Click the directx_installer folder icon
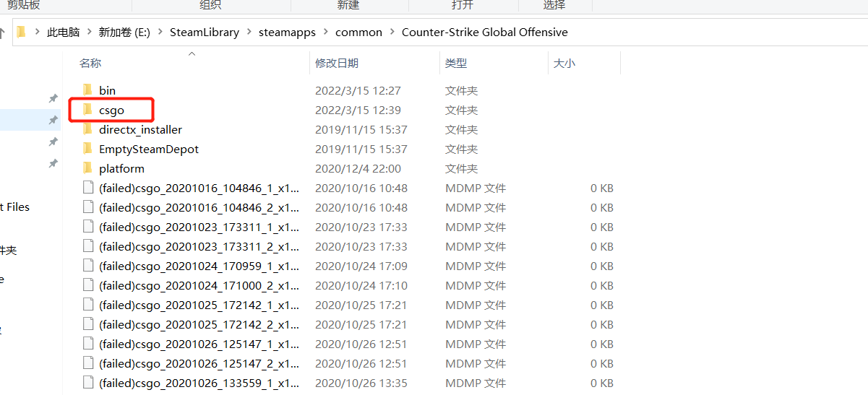 [x=87, y=129]
